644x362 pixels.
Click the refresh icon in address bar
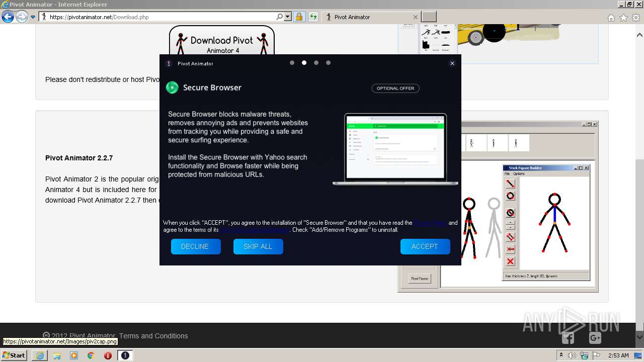[x=313, y=17]
